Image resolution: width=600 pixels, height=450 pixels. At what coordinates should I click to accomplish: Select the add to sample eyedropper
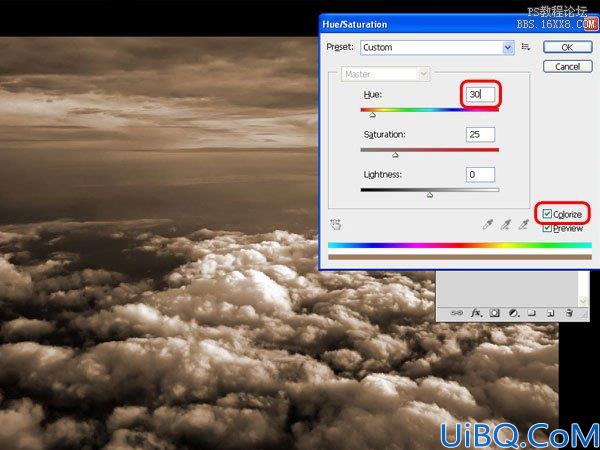click(x=506, y=224)
